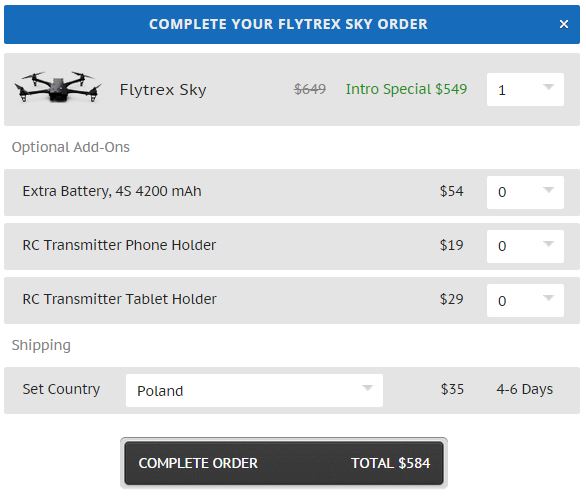
Task: Click the arrow on the country selector
Action: pos(367,388)
